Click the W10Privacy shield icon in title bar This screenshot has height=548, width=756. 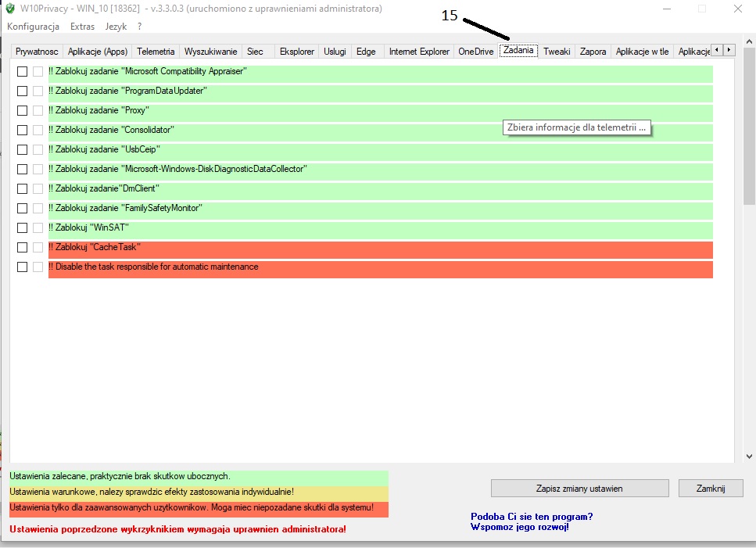(x=10, y=9)
